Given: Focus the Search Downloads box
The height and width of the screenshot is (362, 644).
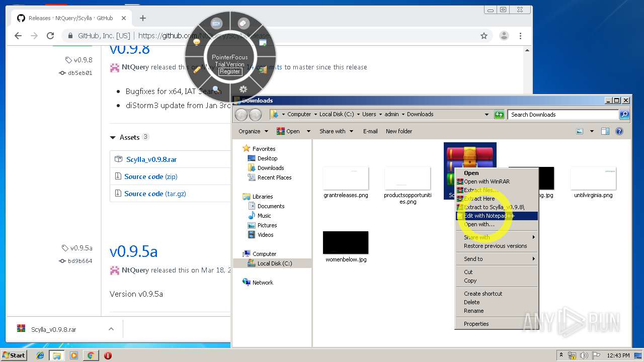Looking at the screenshot, I should click(563, 114).
